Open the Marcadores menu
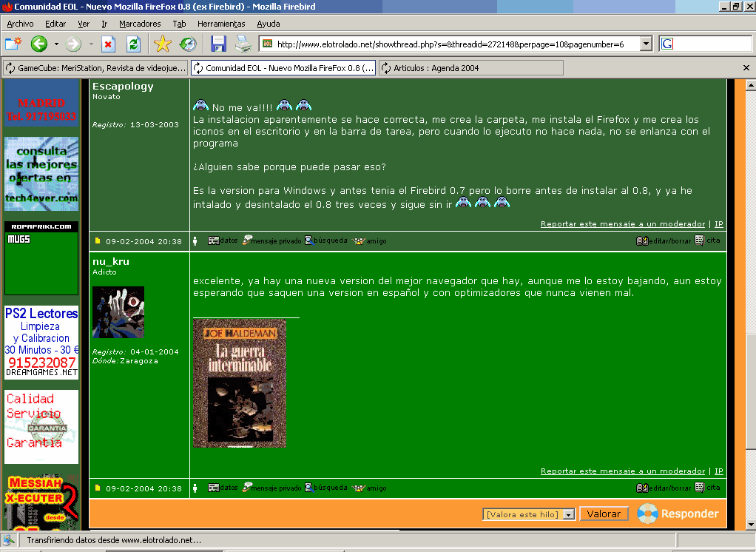The image size is (756, 552). click(x=140, y=24)
